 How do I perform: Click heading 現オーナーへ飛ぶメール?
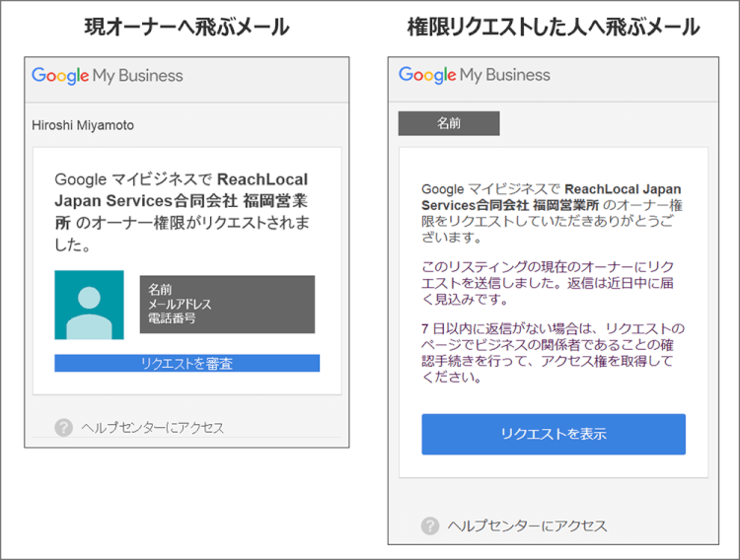(186, 27)
